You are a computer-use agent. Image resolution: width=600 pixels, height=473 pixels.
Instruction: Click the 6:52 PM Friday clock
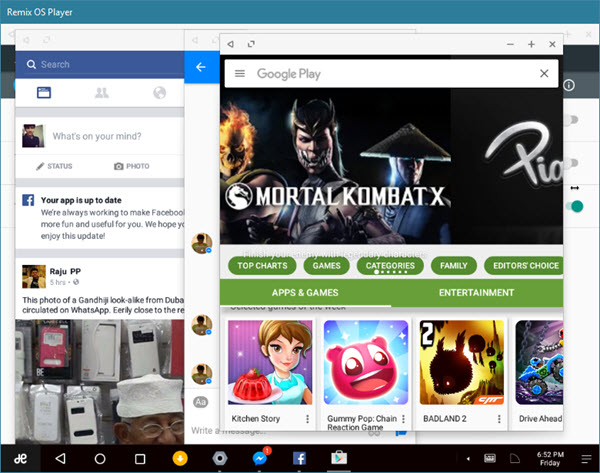[550, 458]
